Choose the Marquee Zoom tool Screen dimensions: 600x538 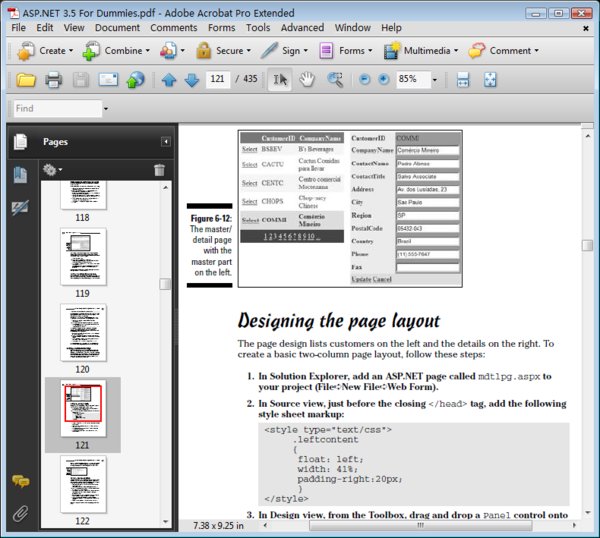[x=335, y=80]
